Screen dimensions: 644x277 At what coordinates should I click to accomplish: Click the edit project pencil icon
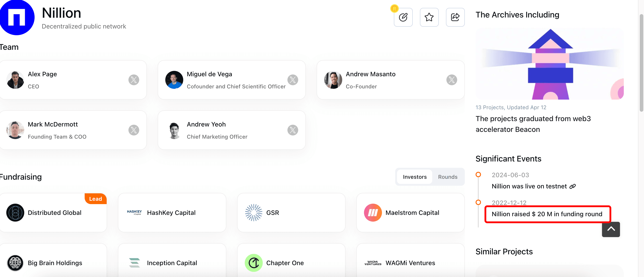(403, 17)
